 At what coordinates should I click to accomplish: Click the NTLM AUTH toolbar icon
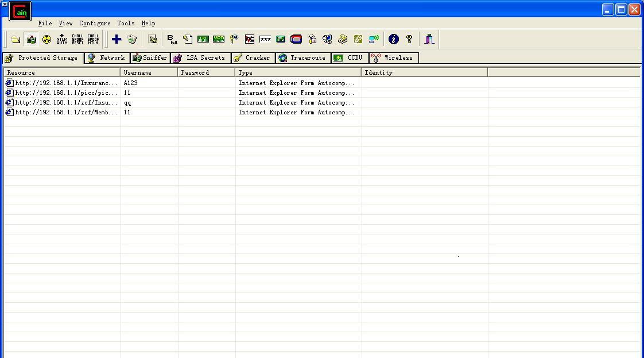coord(62,39)
